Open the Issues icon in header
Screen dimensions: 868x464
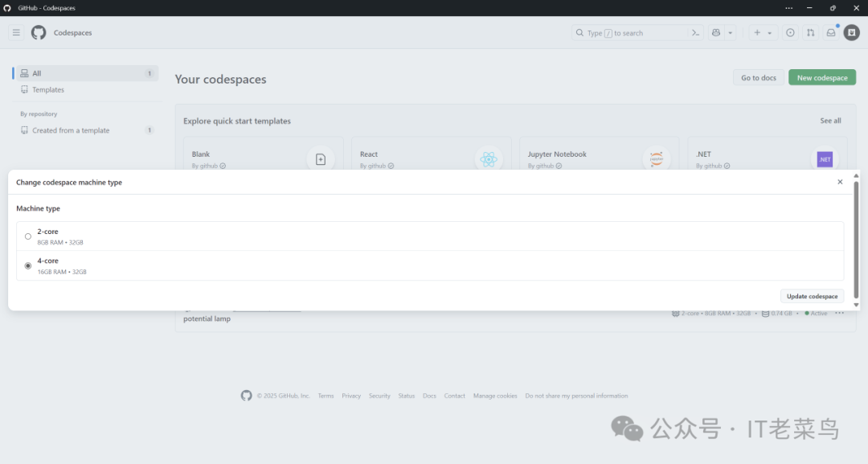click(790, 33)
